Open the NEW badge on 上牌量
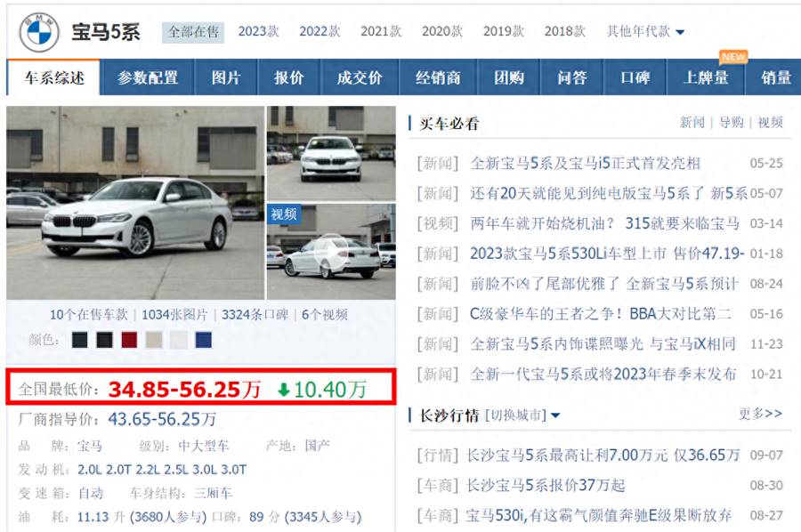Image resolution: width=801 pixels, height=532 pixels. (x=733, y=57)
